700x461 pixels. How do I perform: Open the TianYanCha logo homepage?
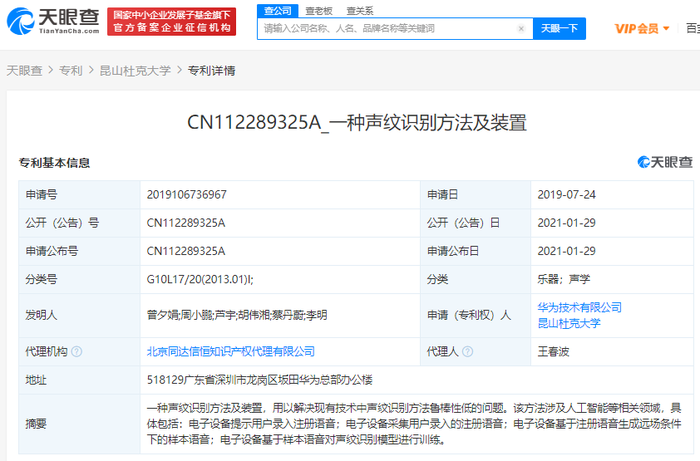(x=53, y=21)
